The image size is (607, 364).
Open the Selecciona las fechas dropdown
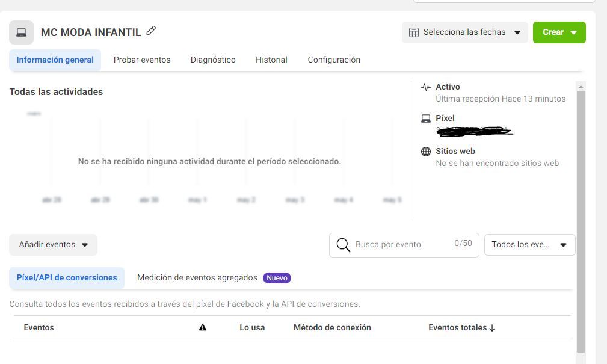[x=464, y=32]
